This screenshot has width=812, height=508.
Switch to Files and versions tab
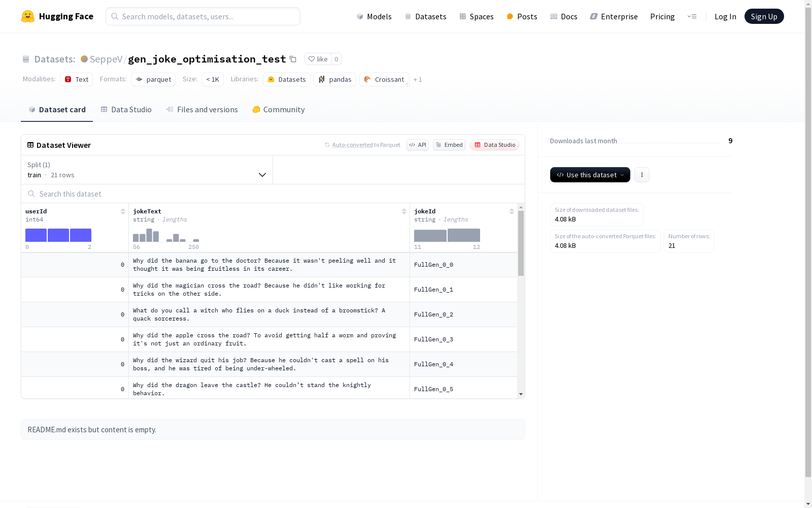click(x=202, y=109)
